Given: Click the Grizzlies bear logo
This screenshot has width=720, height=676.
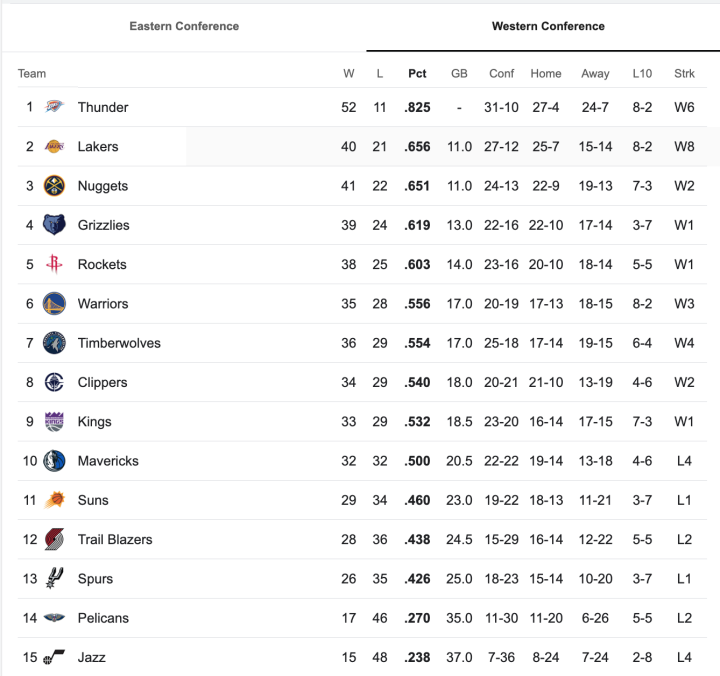Looking at the screenshot, I should [x=54, y=225].
